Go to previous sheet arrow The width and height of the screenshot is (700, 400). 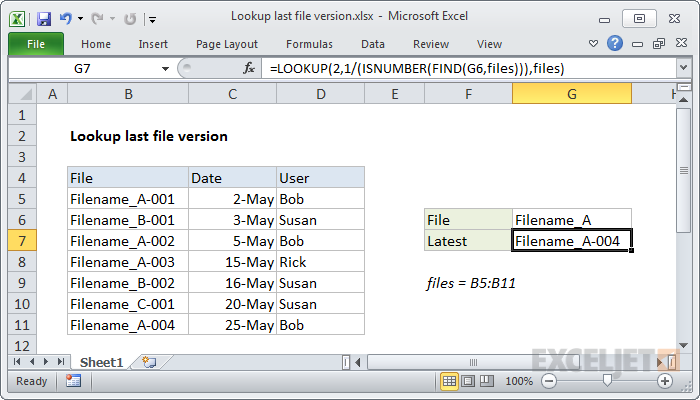(x=32, y=362)
